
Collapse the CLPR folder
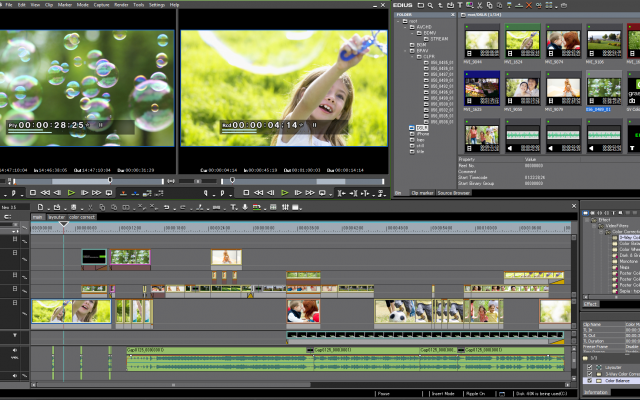click(x=412, y=57)
